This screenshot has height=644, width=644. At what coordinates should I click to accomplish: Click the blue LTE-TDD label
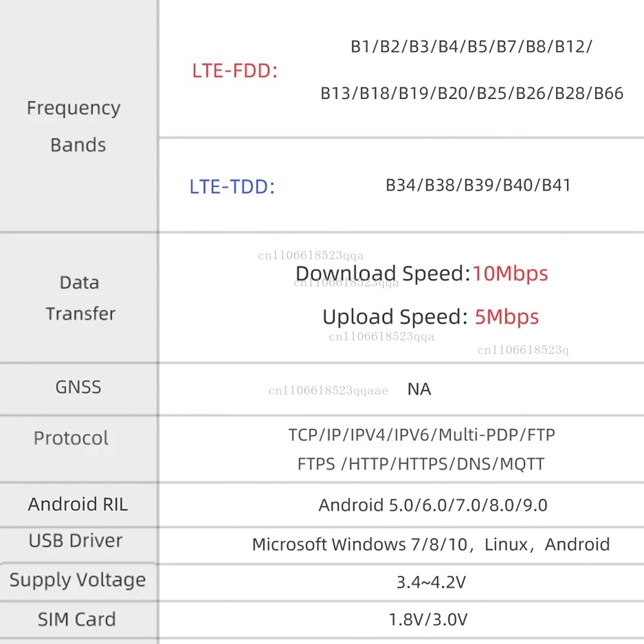[x=232, y=187]
